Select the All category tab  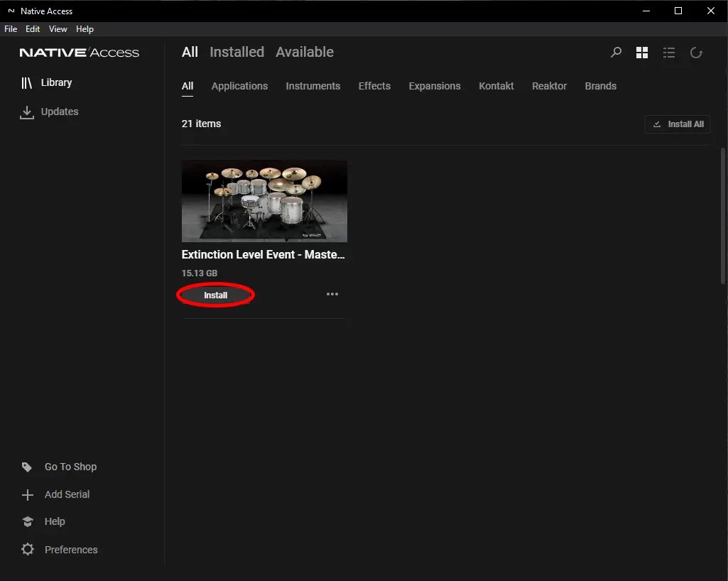(x=187, y=86)
